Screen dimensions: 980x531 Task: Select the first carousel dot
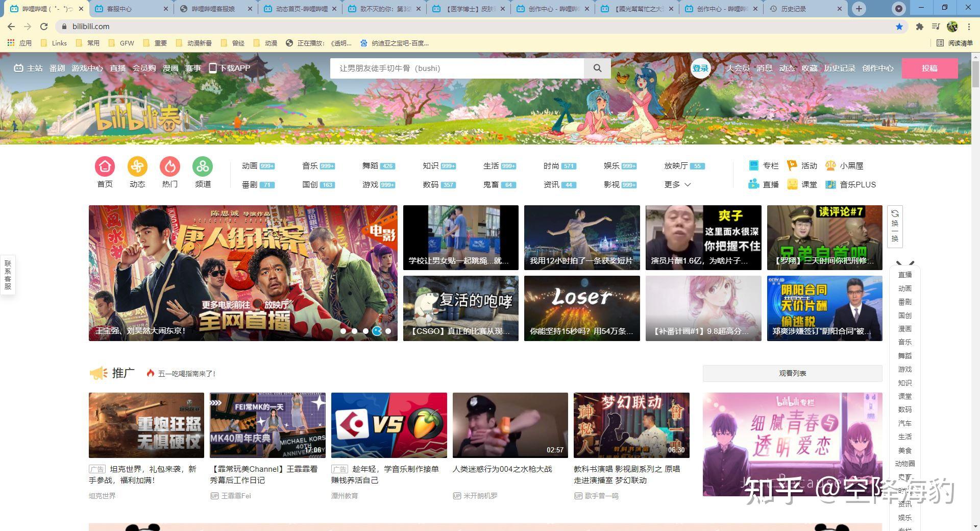pyautogui.click(x=343, y=331)
